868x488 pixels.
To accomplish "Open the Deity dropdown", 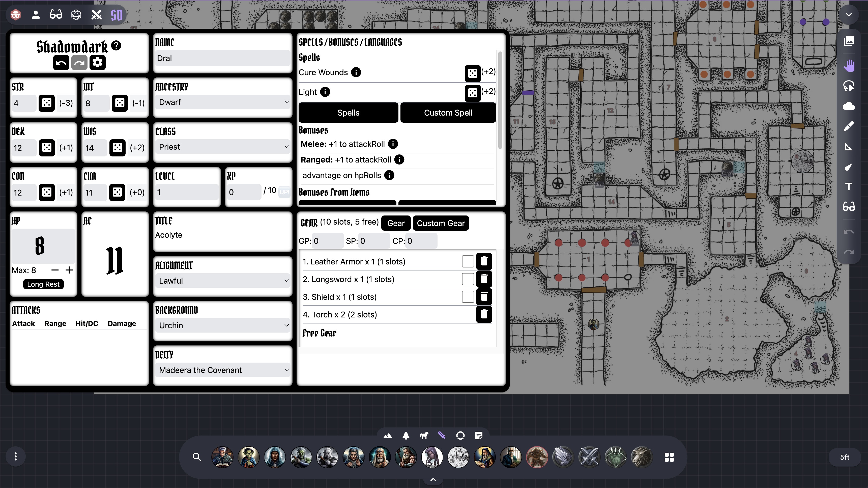I will 222,370.
